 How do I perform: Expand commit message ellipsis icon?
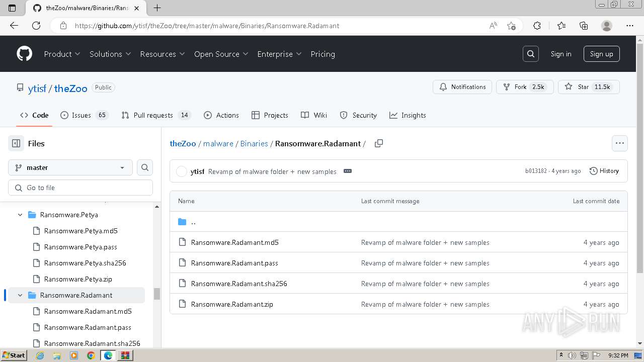point(347,171)
